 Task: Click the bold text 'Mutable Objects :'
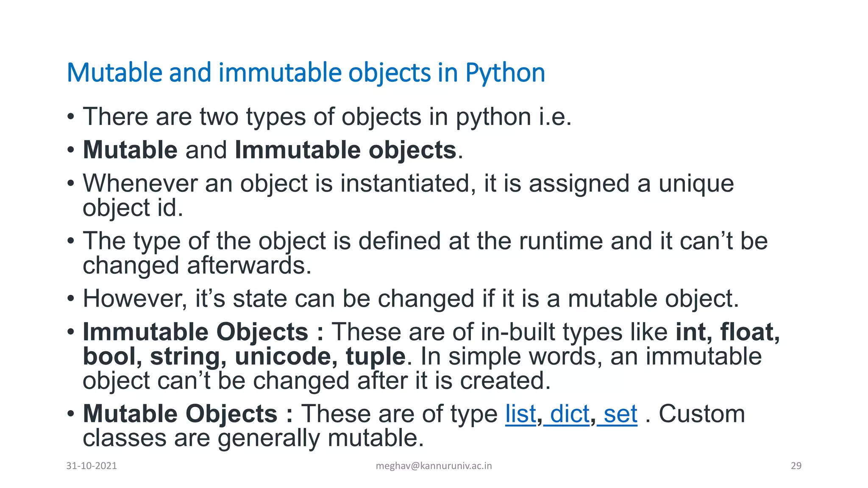click(188, 414)
